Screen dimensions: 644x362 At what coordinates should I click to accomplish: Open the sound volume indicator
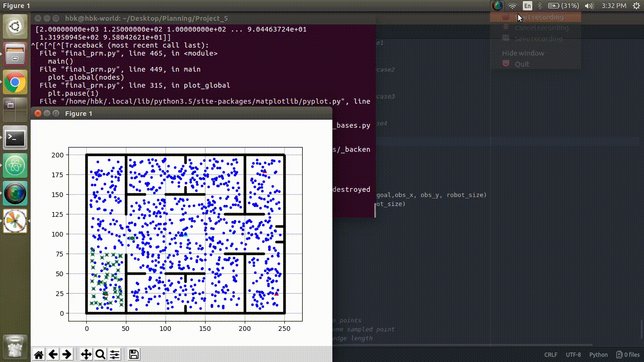coord(589,6)
